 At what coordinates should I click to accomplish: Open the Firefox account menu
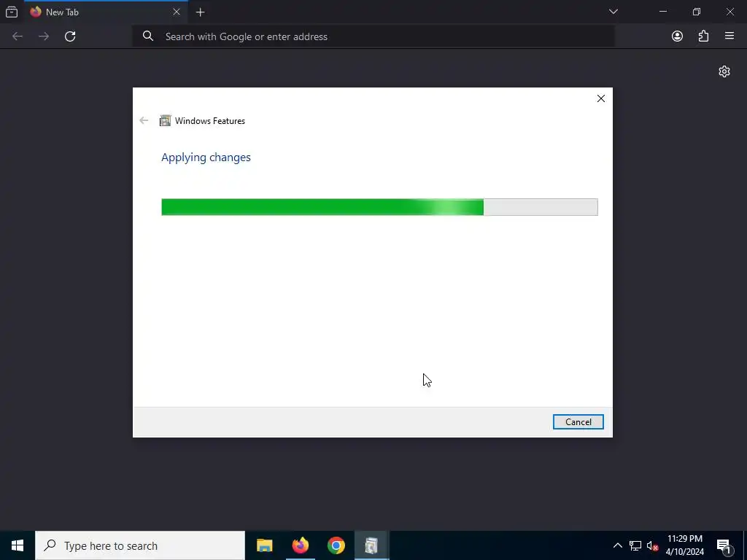[x=677, y=36]
